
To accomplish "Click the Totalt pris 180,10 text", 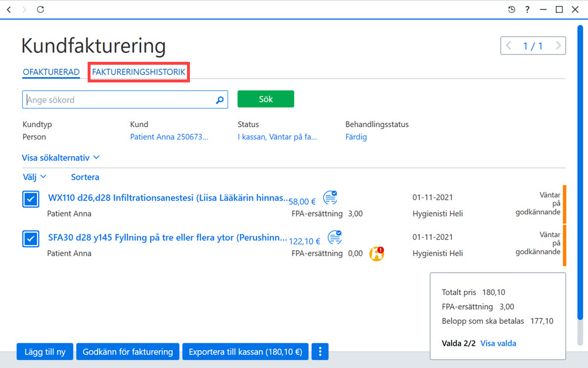I will [473, 292].
